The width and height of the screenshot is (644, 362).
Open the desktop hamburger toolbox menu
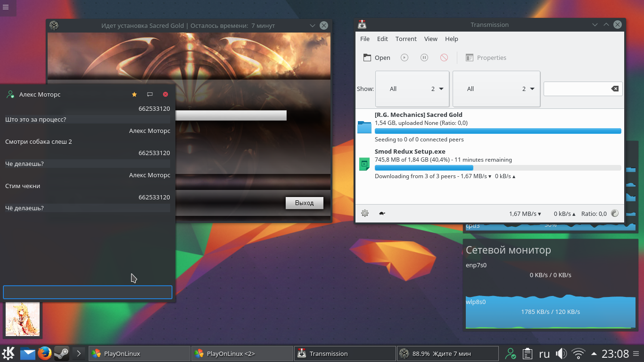pos(6,7)
